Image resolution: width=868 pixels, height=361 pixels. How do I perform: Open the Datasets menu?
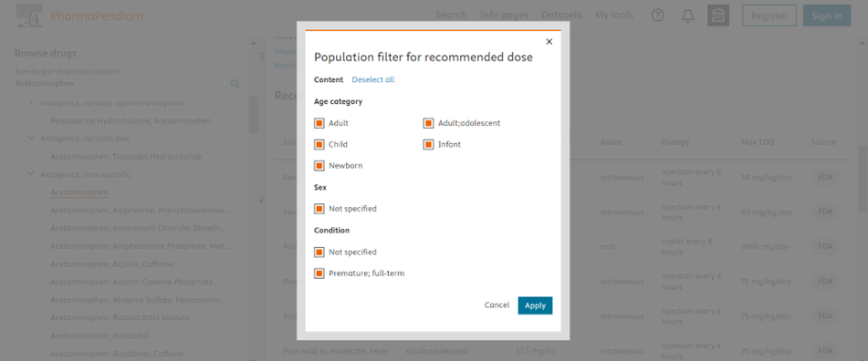pyautogui.click(x=561, y=15)
